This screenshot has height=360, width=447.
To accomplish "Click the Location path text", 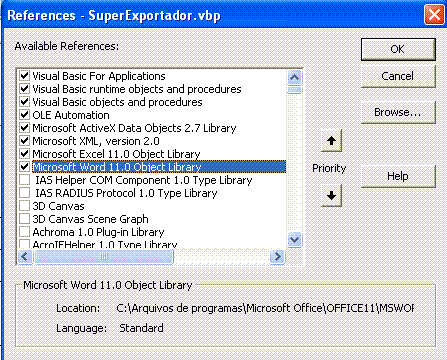I will [x=265, y=308].
